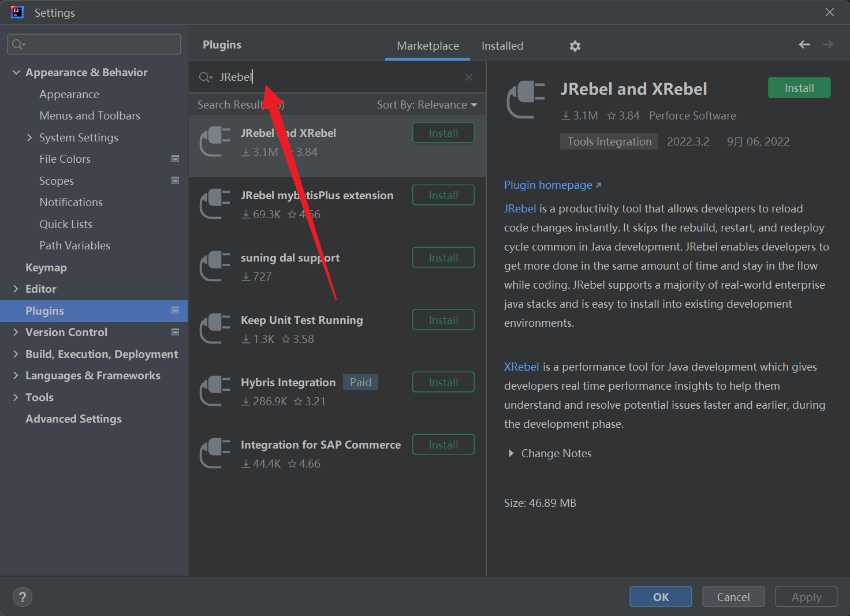Close the Settings dialog window
Screen dimensions: 850x616
[830, 12]
